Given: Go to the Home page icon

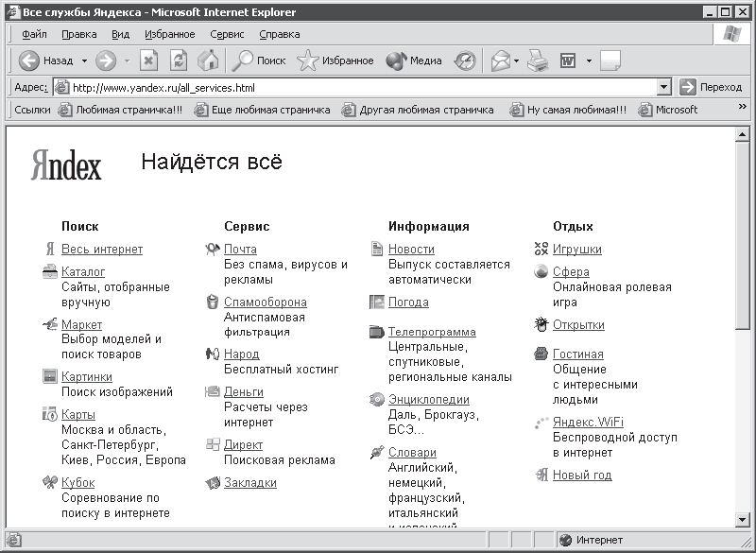Looking at the screenshot, I should [208, 60].
